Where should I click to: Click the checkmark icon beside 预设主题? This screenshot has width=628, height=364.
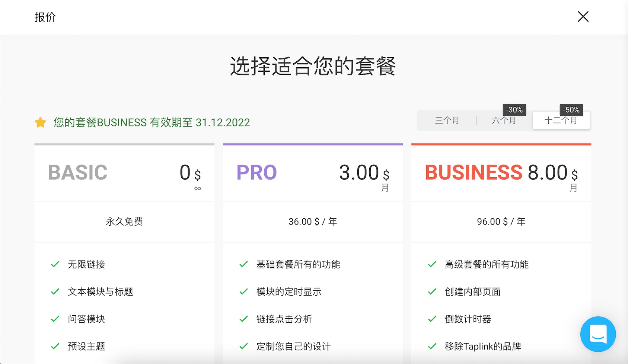click(55, 347)
